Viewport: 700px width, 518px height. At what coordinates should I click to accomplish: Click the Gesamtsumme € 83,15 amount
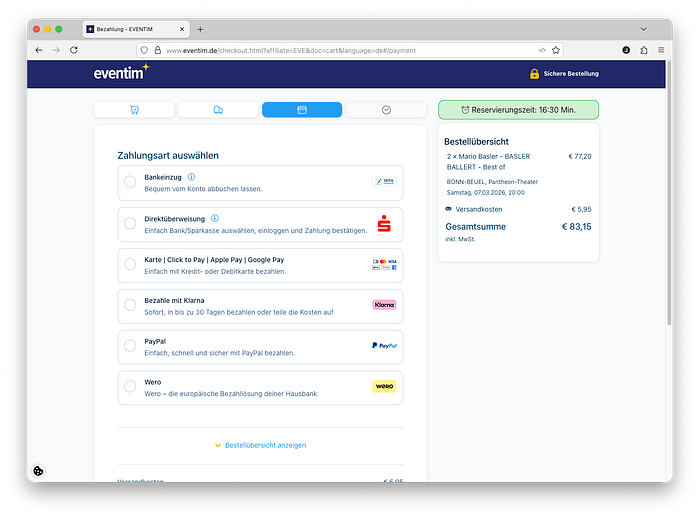[576, 226]
